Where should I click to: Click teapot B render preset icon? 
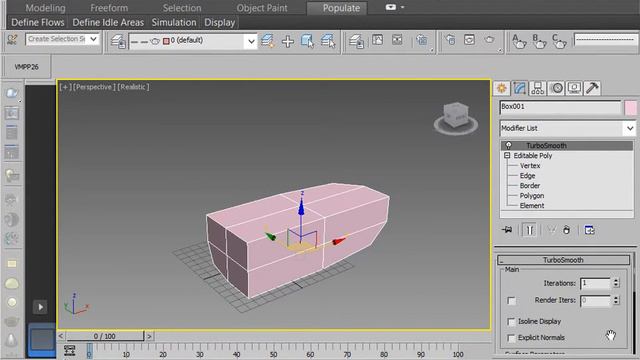[539, 41]
